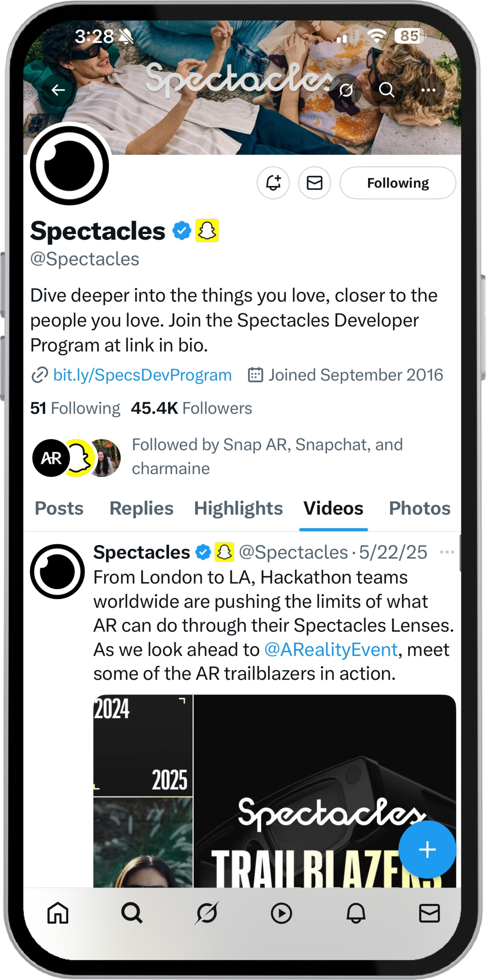Tap the back arrow on header

pyautogui.click(x=58, y=90)
